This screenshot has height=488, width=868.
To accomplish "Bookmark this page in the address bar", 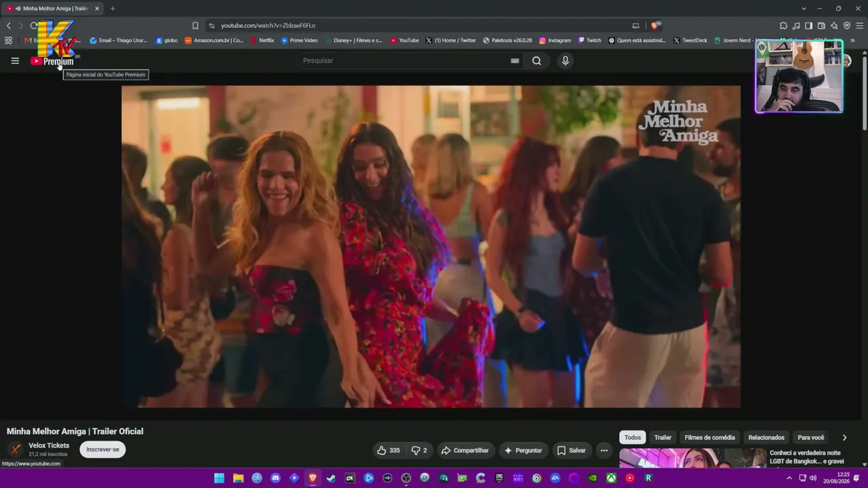I will click(x=195, y=26).
